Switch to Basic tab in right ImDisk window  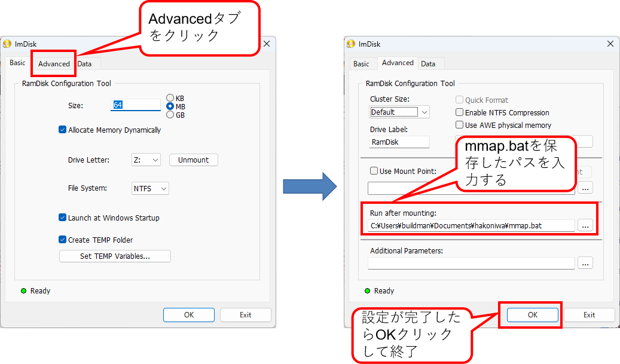(361, 63)
